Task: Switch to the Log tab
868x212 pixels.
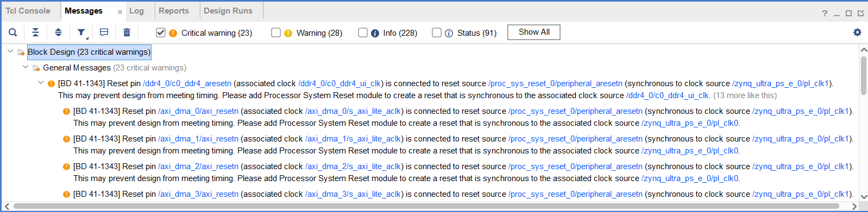Action: [137, 11]
